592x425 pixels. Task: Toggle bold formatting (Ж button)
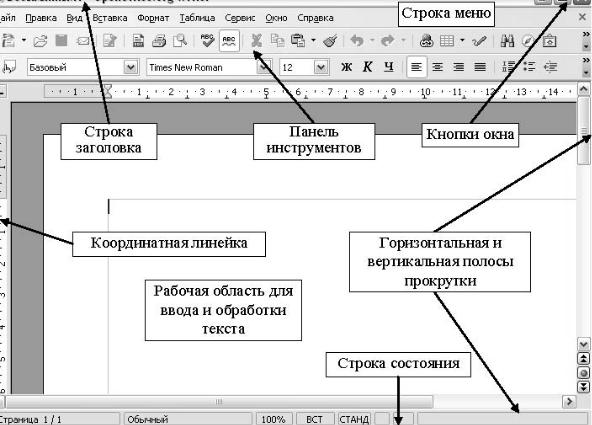click(347, 67)
